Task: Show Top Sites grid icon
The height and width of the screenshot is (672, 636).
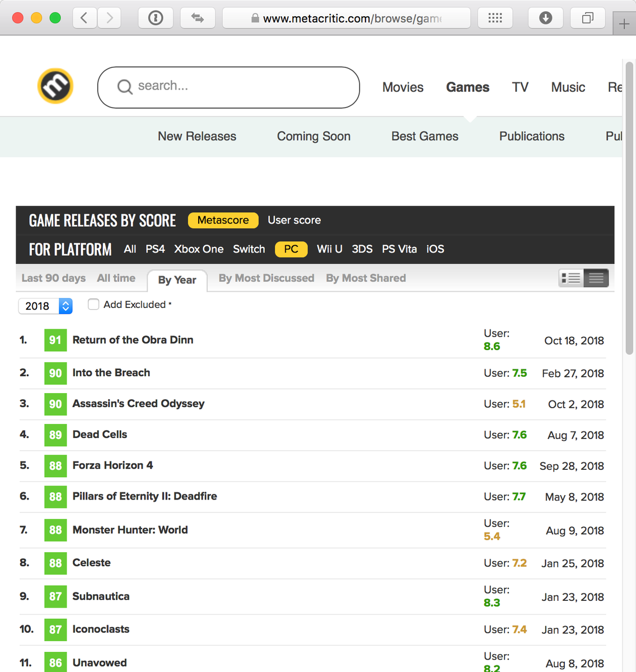Action: [x=495, y=18]
